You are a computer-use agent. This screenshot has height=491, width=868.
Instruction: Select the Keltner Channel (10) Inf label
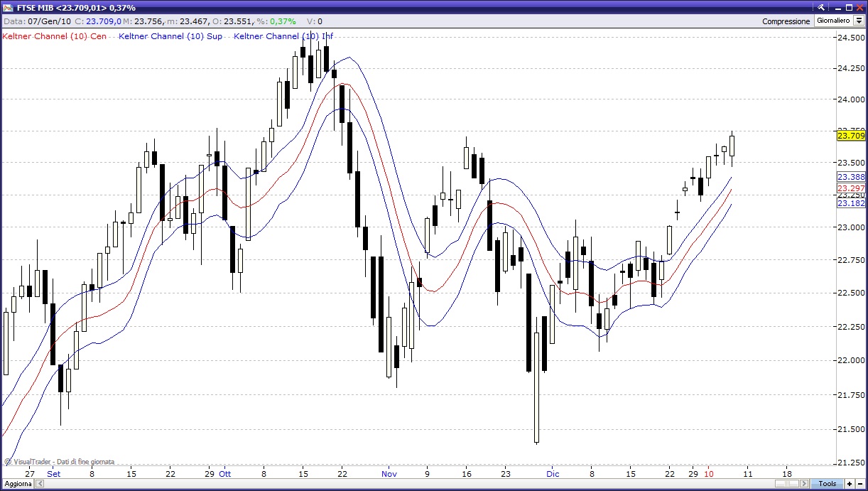[x=283, y=36]
